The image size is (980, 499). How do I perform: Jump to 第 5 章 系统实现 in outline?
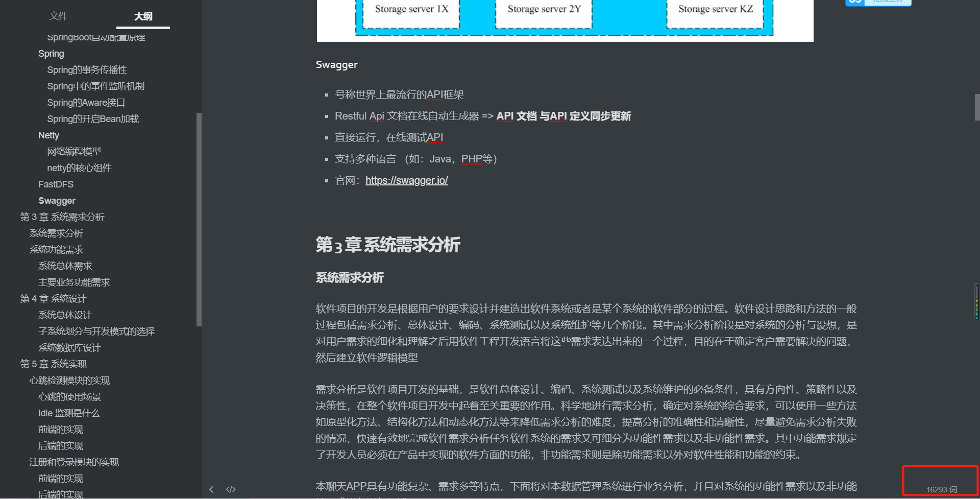click(x=53, y=364)
